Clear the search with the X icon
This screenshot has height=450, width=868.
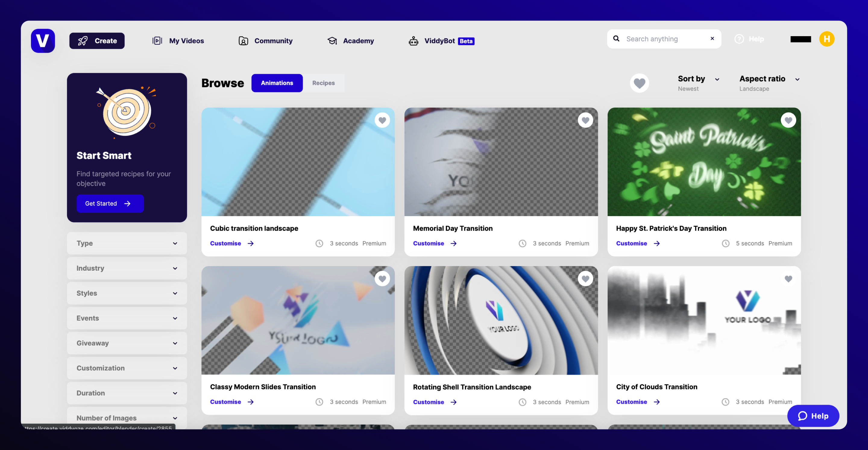[x=712, y=38]
